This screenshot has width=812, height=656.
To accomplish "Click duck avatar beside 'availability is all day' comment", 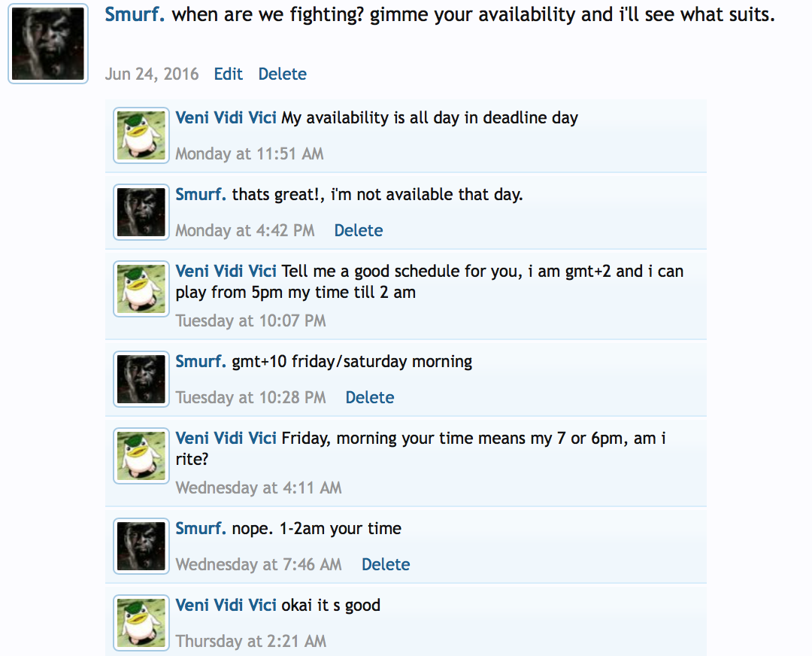I will [141, 135].
